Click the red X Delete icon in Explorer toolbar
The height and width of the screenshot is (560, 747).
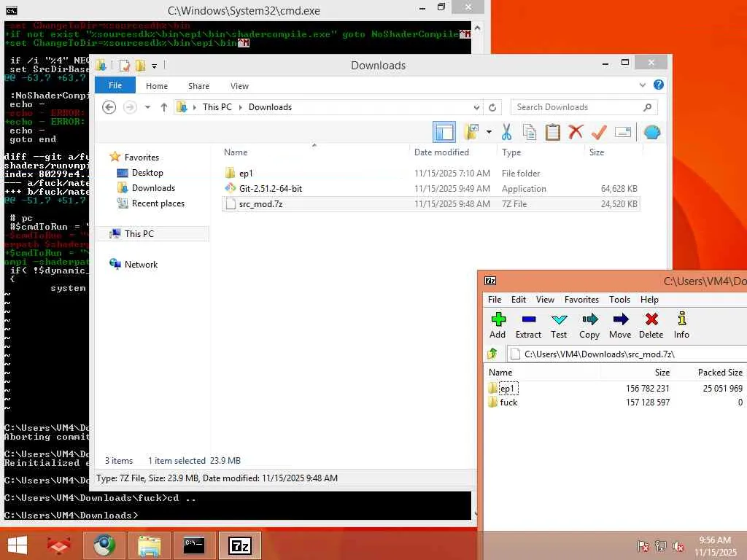tap(576, 132)
